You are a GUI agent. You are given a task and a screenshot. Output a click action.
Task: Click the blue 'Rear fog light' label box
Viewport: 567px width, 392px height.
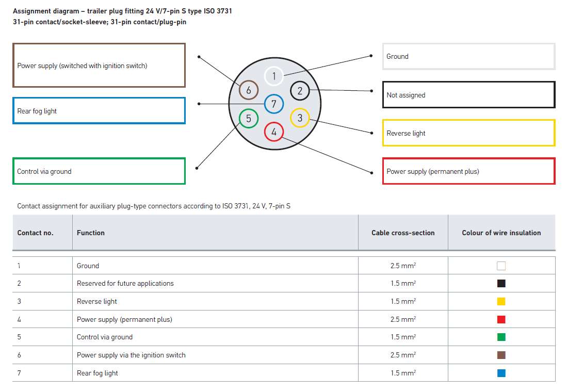tap(99, 111)
